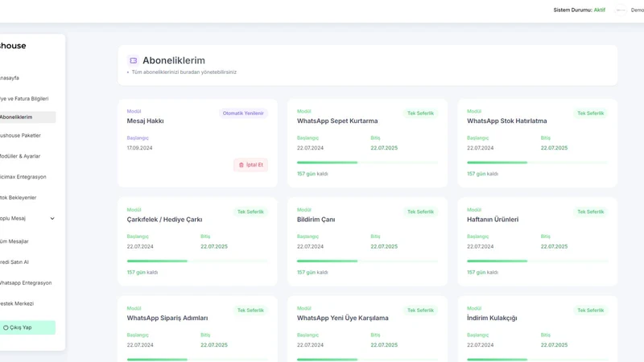644x362 pixels.
Task: Click the Haftanın Ürünleri title
Action: (493, 220)
